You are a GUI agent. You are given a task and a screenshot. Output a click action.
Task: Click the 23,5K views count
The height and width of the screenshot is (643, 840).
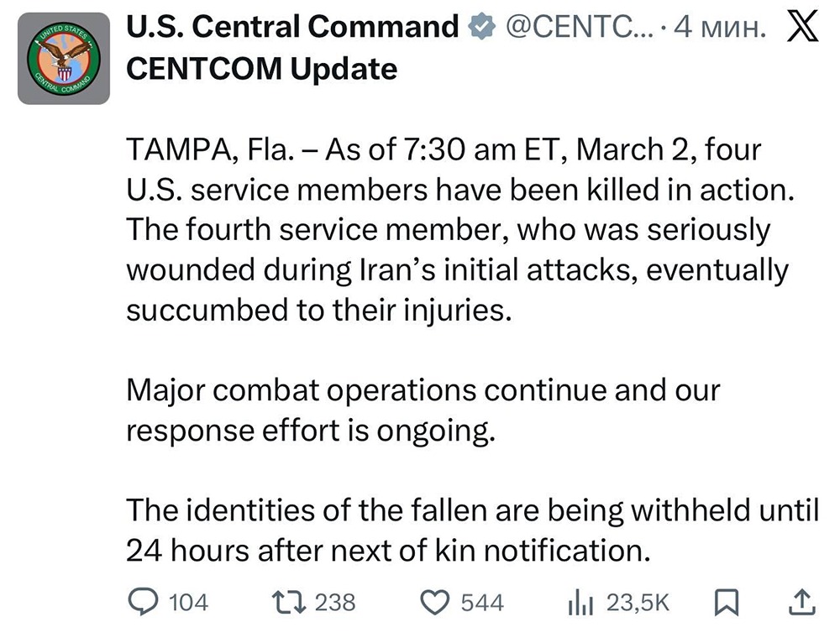638,602
